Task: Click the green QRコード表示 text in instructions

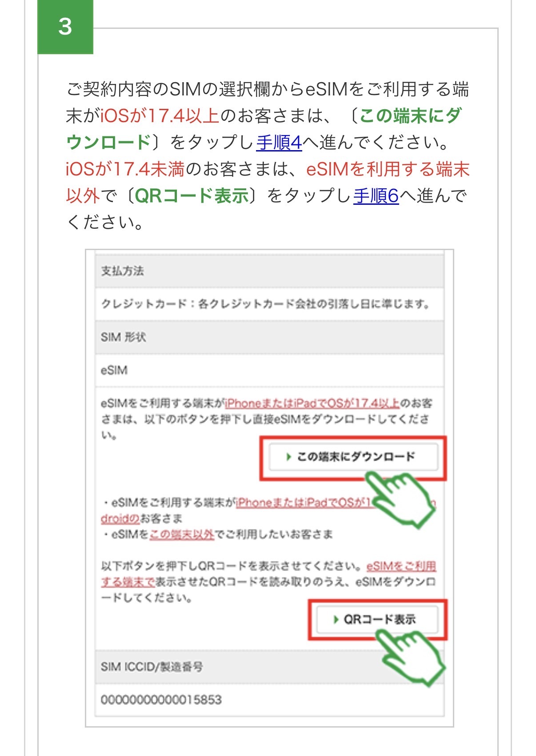Action: point(192,195)
